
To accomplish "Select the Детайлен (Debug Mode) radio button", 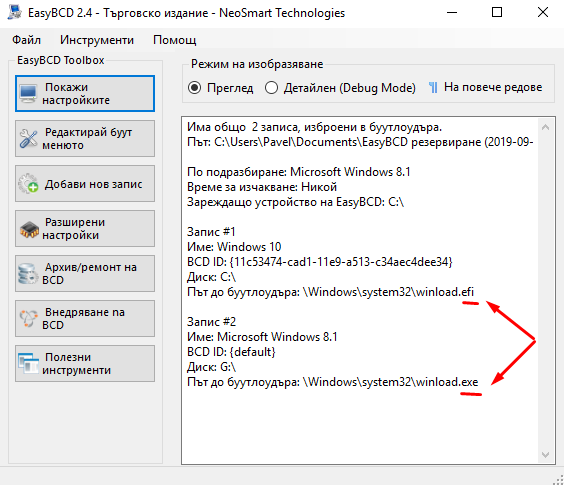I will point(271,88).
